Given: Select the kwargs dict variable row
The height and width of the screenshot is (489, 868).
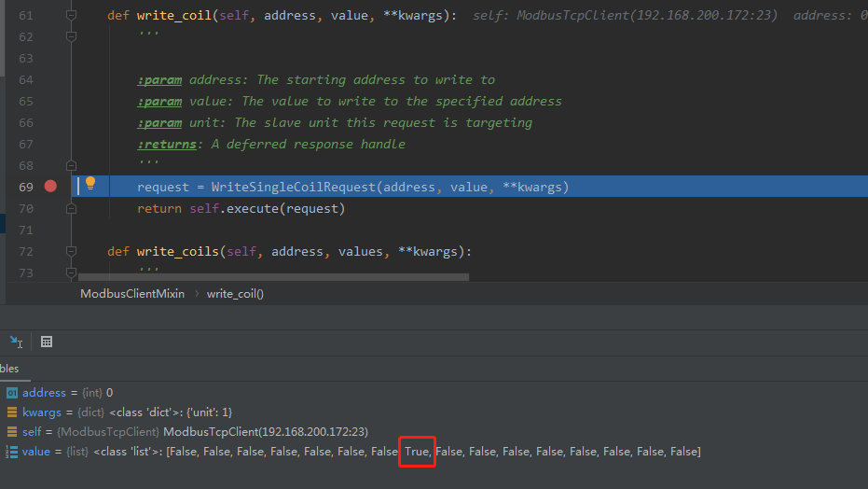Looking at the screenshot, I should 434,412.
